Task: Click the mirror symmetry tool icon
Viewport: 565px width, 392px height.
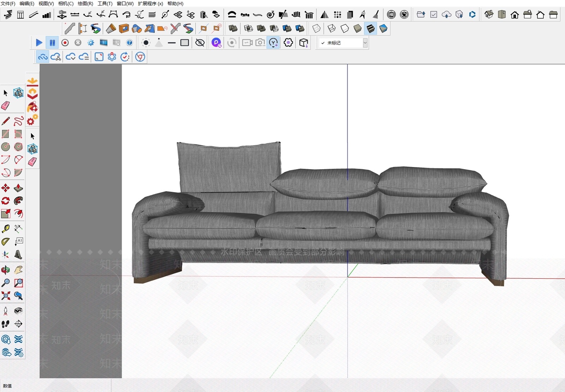Action: tap(325, 14)
